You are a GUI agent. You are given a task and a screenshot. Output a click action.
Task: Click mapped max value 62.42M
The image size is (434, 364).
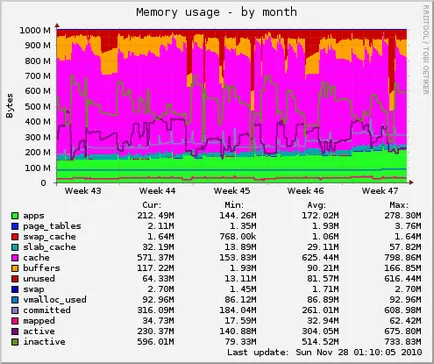[405, 321]
